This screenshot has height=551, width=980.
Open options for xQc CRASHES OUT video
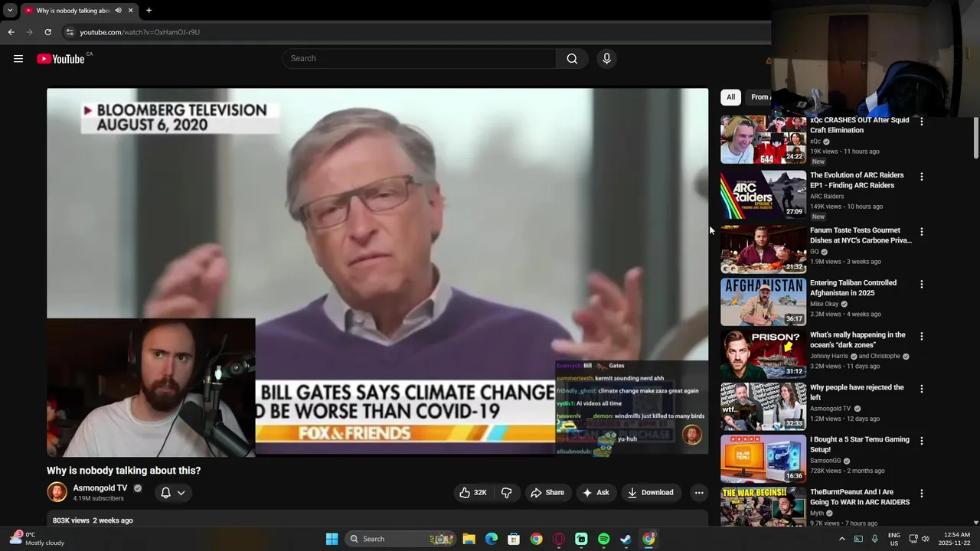(x=922, y=122)
